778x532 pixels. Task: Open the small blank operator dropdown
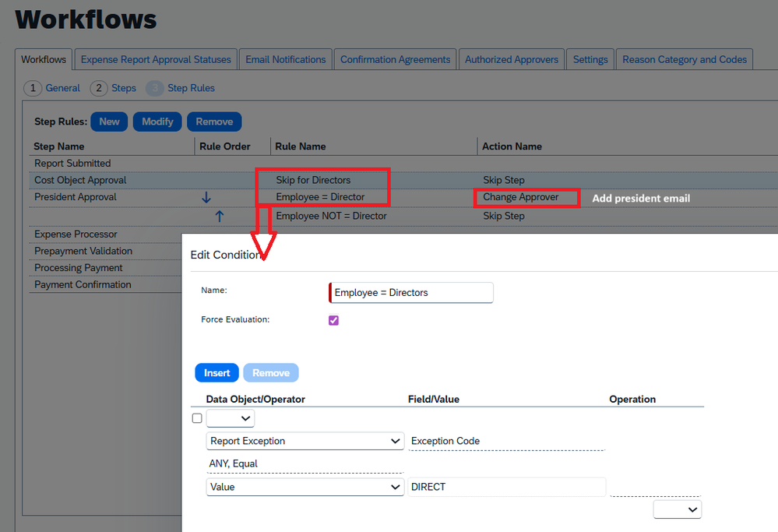(x=231, y=418)
